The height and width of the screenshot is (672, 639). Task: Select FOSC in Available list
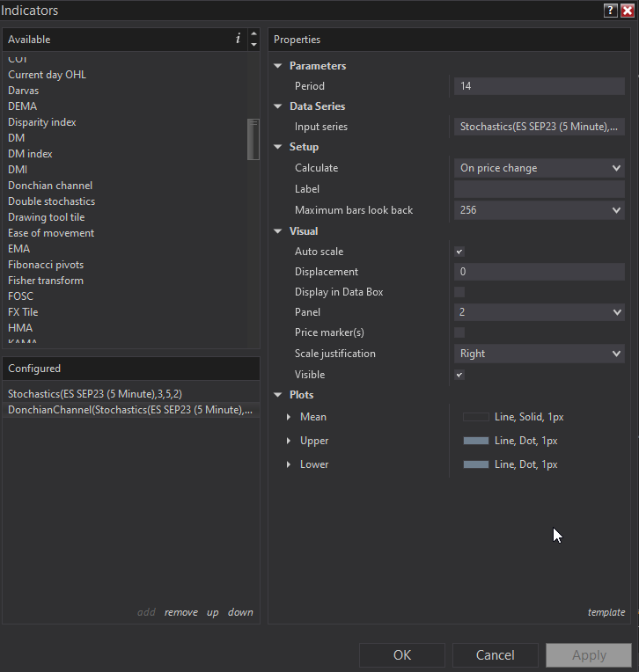click(x=20, y=296)
